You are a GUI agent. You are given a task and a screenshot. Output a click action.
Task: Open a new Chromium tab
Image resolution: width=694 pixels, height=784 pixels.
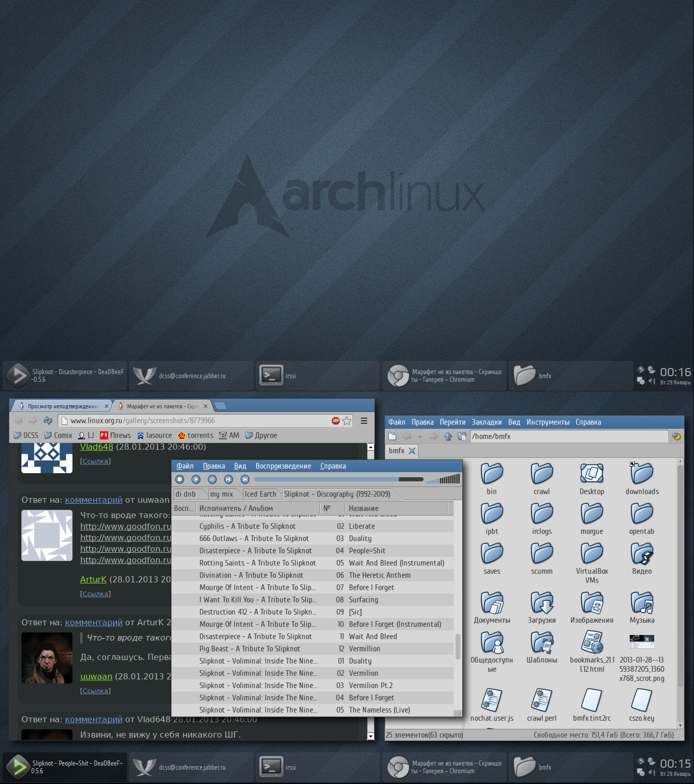coord(220,406)
